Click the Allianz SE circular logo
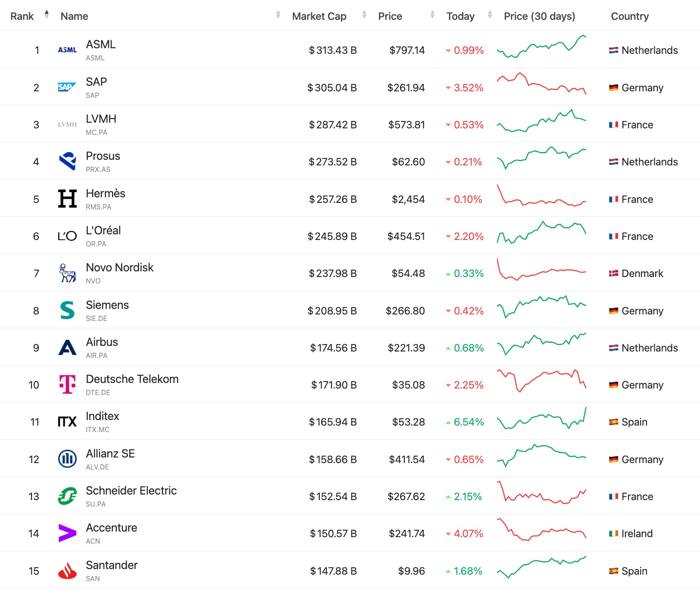Viewport: 700px width, 591px height. (x=67, y=459)
